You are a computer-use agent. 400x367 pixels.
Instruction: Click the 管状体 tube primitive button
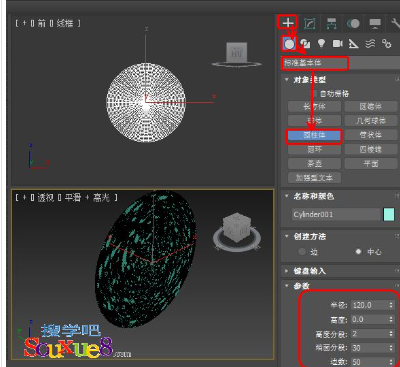point(371,135)
